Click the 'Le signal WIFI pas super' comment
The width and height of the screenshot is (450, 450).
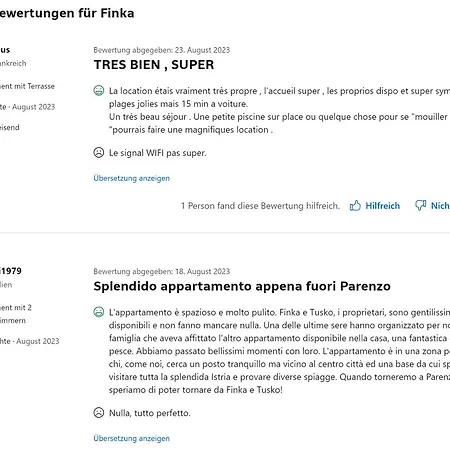[158, 153]
